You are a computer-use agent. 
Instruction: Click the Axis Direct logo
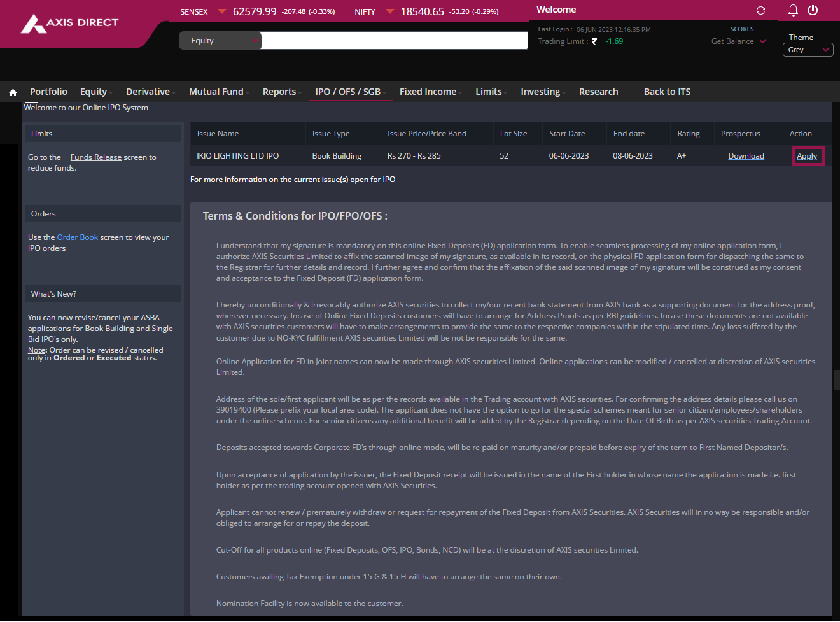coord(70,23)
